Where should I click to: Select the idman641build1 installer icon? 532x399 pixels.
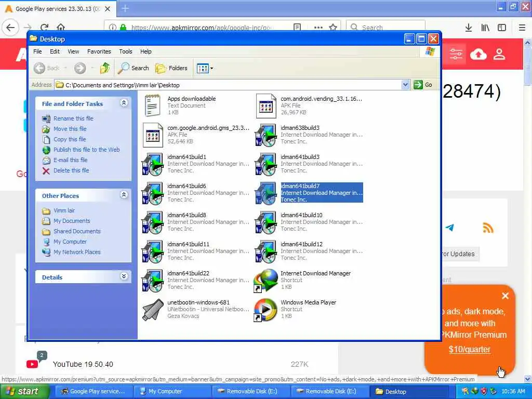coord(152,164)
